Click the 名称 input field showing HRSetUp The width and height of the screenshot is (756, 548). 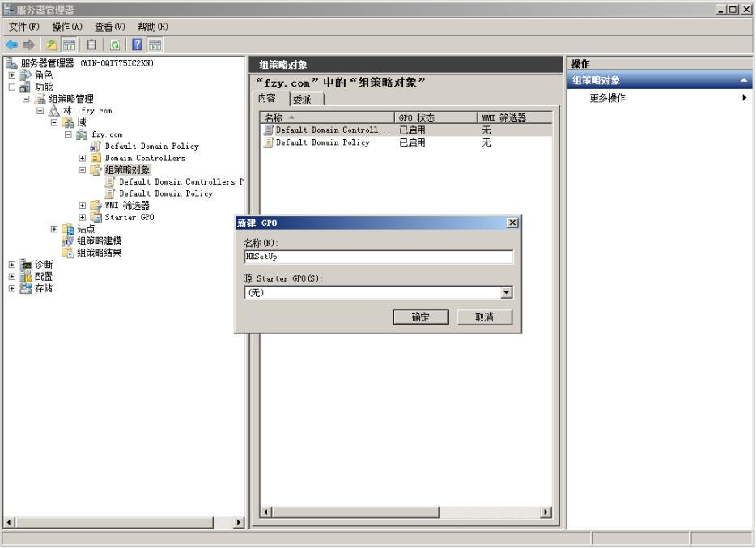(379, 258)
